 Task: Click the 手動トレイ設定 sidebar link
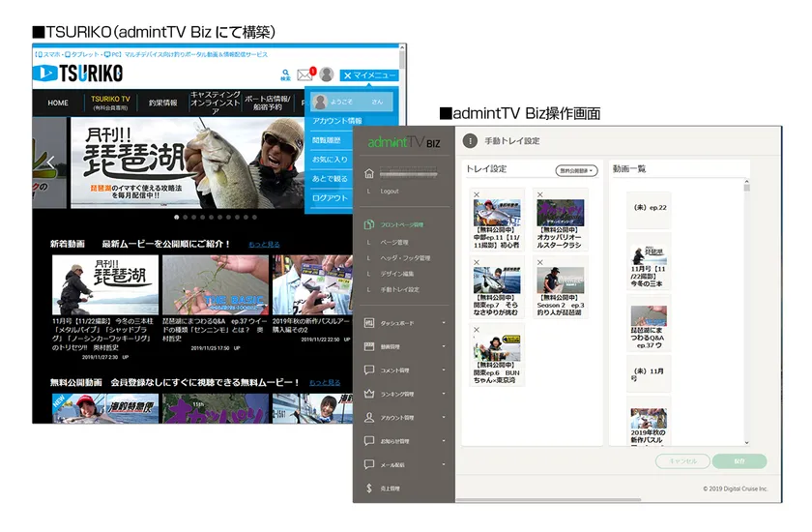click(x=400, y=289)
